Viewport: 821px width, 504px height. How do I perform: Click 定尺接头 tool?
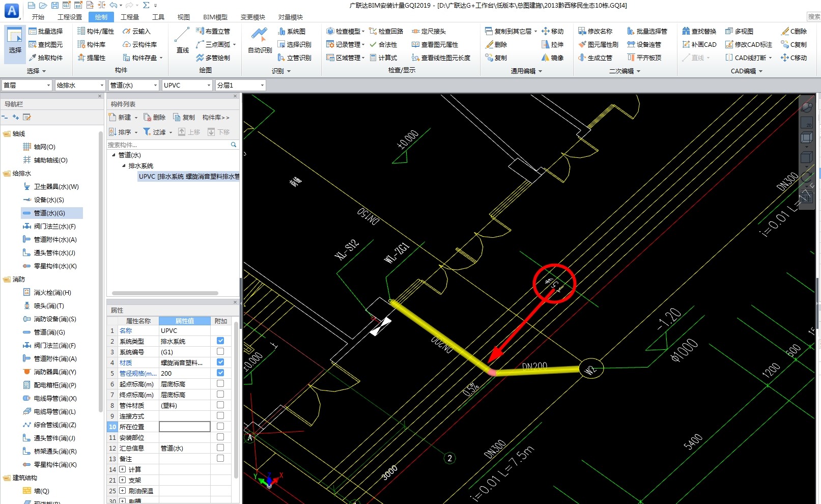click(429, 31)
